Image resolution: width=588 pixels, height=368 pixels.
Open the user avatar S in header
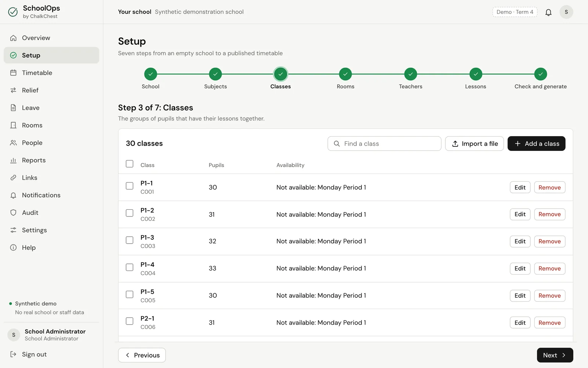[566, 12]
